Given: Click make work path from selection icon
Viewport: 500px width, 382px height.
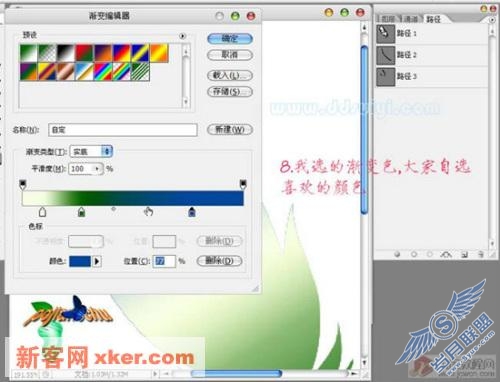Looking at the screenshot, I should (446, 254).
